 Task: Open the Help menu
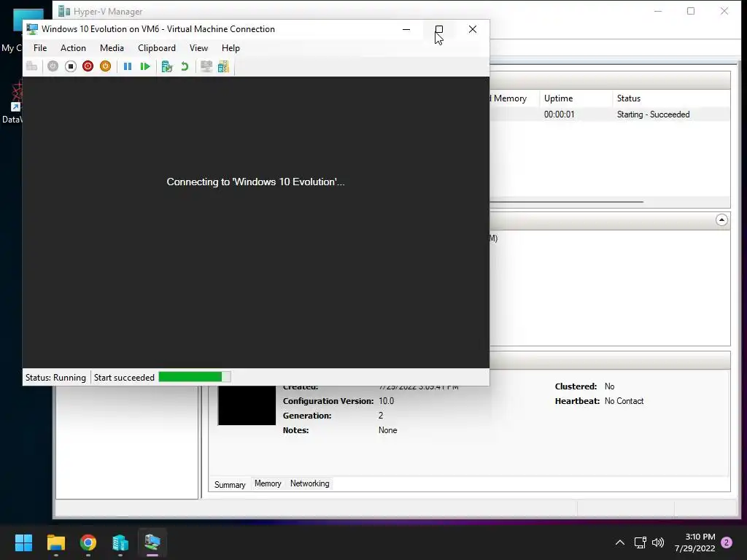(x=231, y=48)
